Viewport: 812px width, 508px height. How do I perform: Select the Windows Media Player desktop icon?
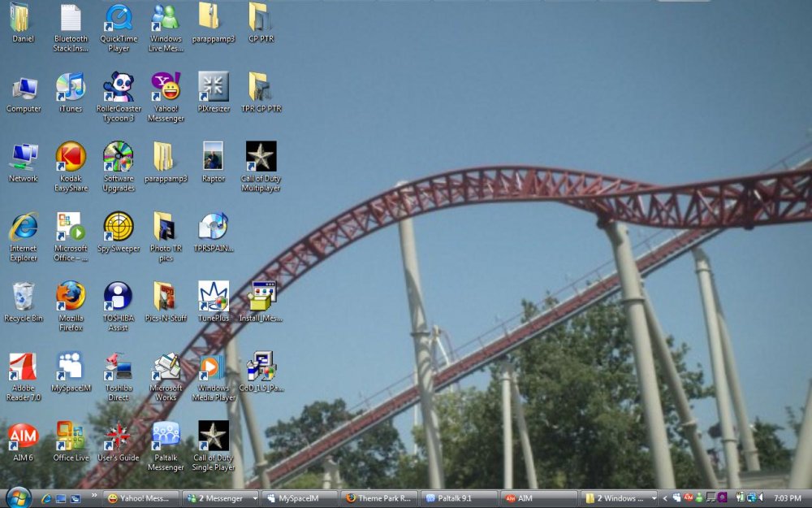[x=214, y=367]
